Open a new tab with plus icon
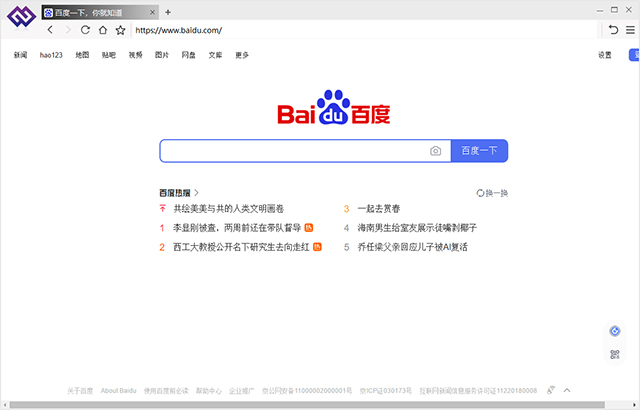Image resolution: width=640 pixels, height=410 pixels. [168, 12]
